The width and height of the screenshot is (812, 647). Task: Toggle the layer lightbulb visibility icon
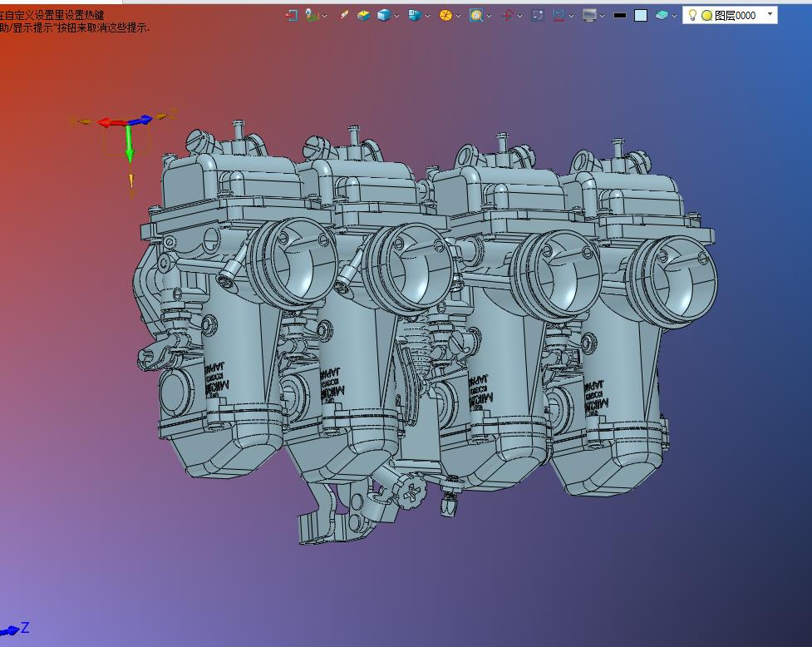tap(692, 16)
